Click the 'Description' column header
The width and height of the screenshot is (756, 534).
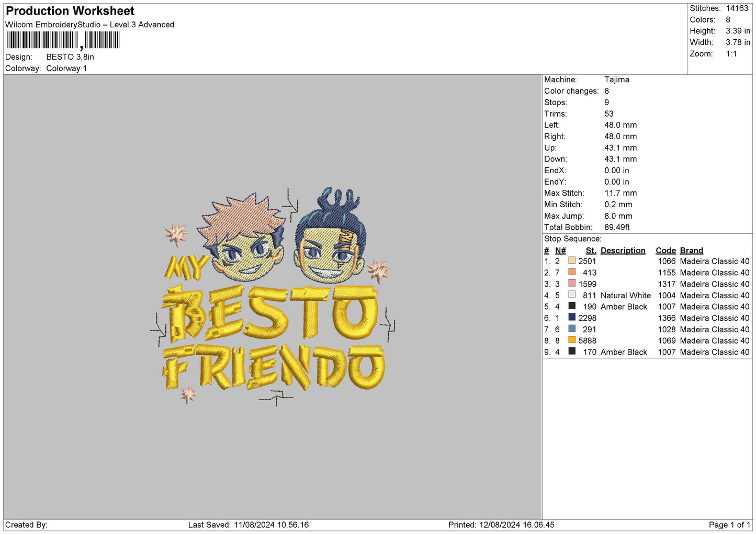(623, 251)
